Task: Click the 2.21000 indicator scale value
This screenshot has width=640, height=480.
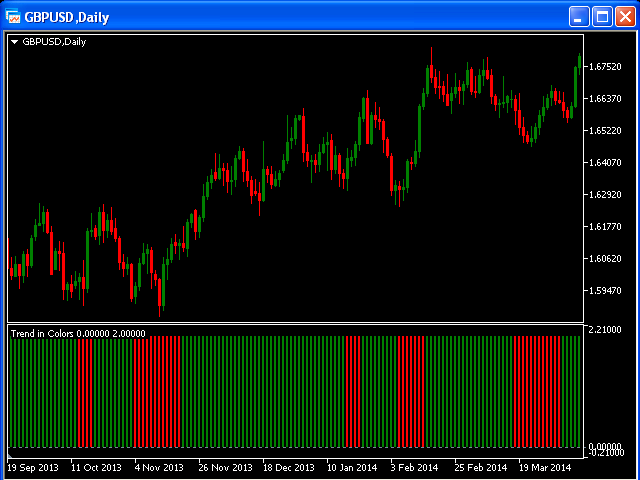Action: (605, 329)
